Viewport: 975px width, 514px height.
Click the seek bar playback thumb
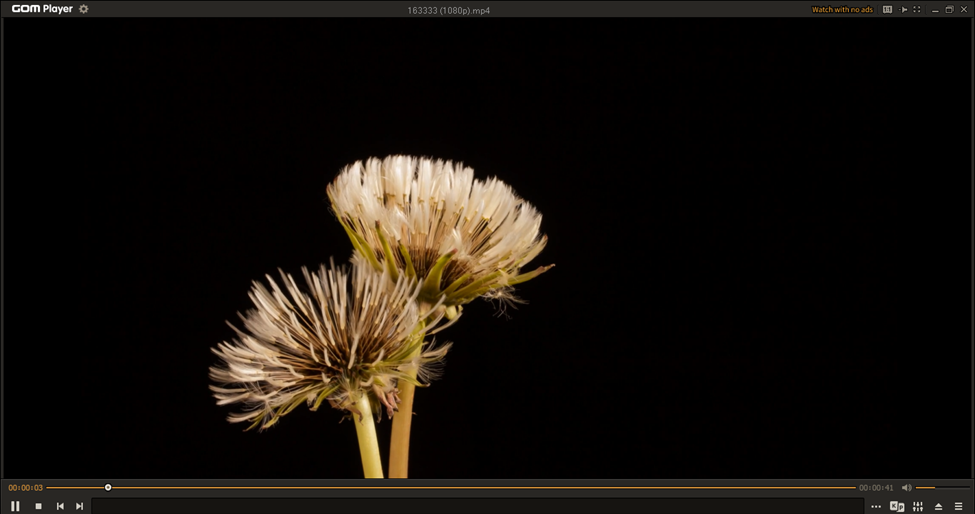point(108,488)
